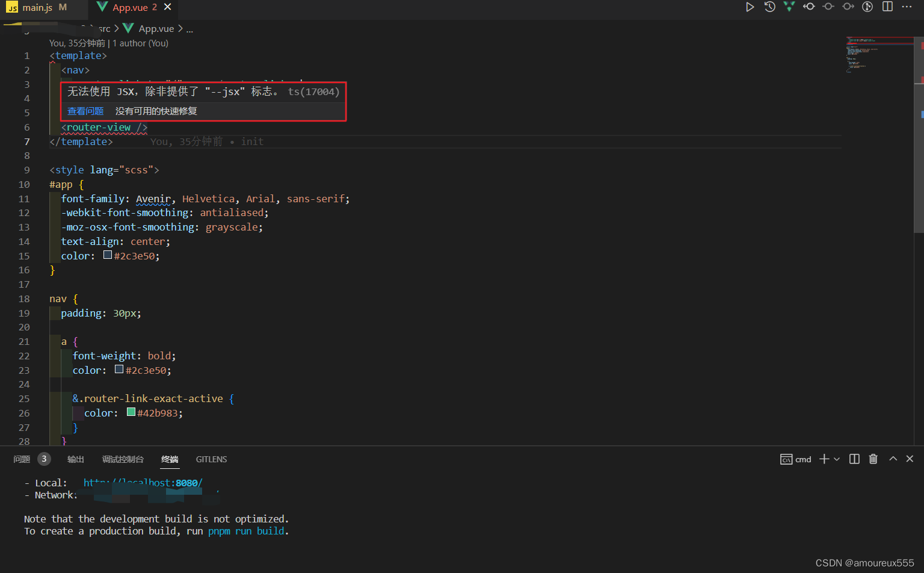Click the closing template tag on line 7
Image resolution: width=924 pixels, height=573 pixels.
(81, 142)
